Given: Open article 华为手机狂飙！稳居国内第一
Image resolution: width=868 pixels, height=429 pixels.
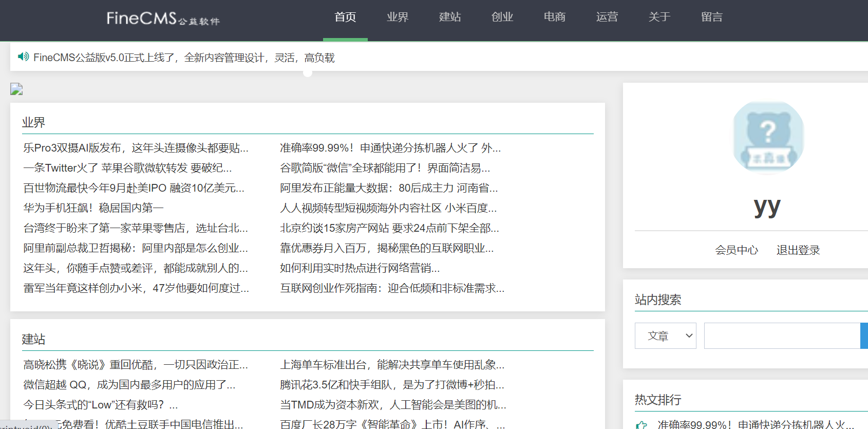Looking at the screenshot, I should coord(93,208).
